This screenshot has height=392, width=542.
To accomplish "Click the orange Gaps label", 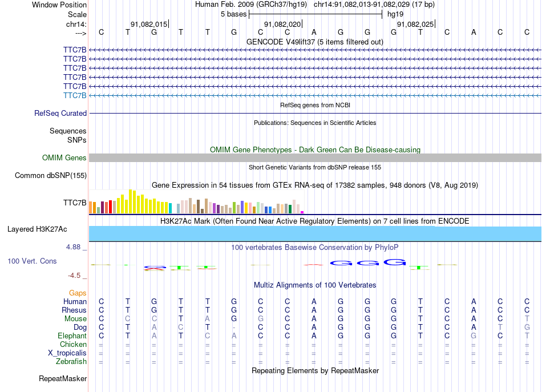I will [x=78, y=293].
